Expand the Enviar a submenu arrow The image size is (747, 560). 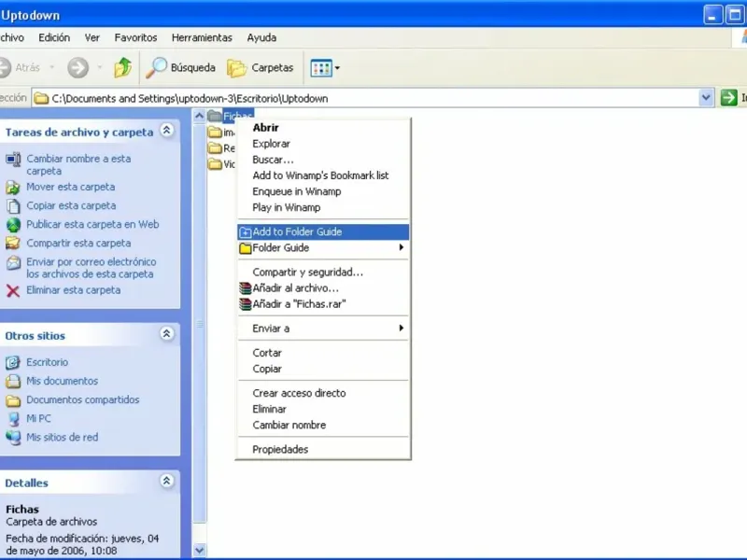click(402, 329)
